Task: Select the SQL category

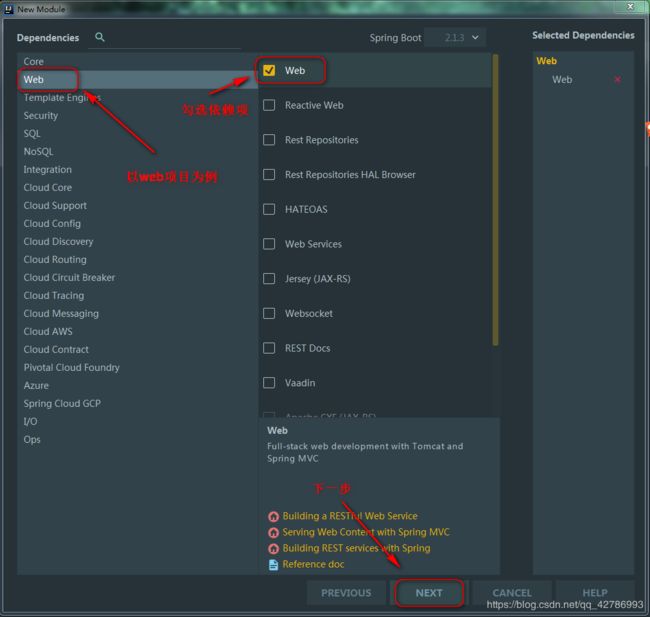Action: 138,134
